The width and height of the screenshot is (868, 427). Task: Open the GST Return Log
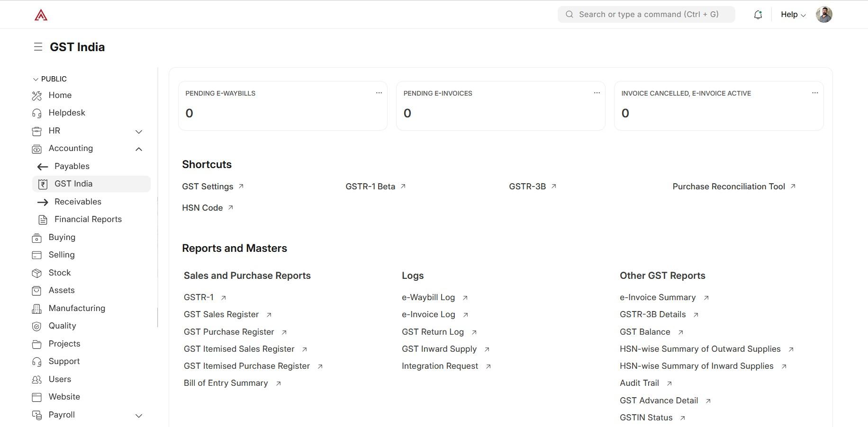(439, 332)
